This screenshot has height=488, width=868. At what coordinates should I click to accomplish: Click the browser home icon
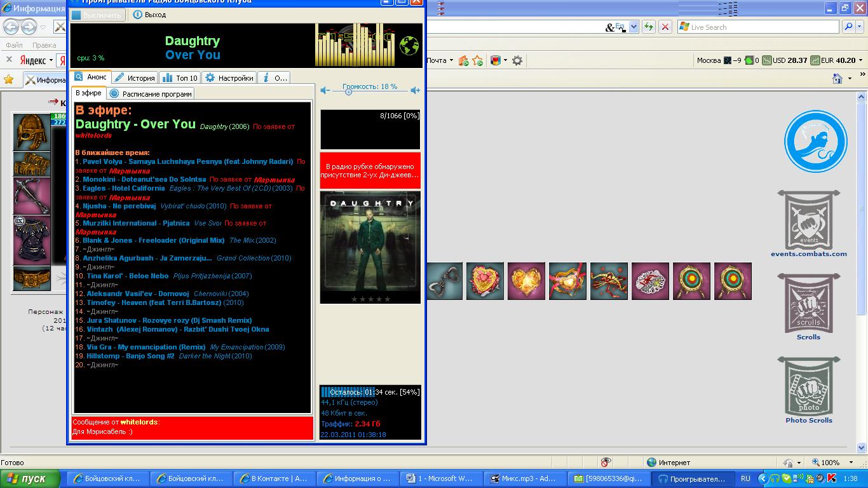click(837, 79)
